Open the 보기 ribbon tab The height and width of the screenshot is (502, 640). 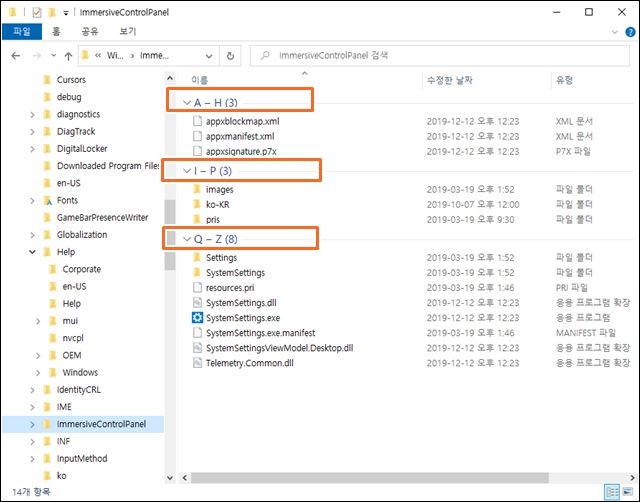[128, 31]
